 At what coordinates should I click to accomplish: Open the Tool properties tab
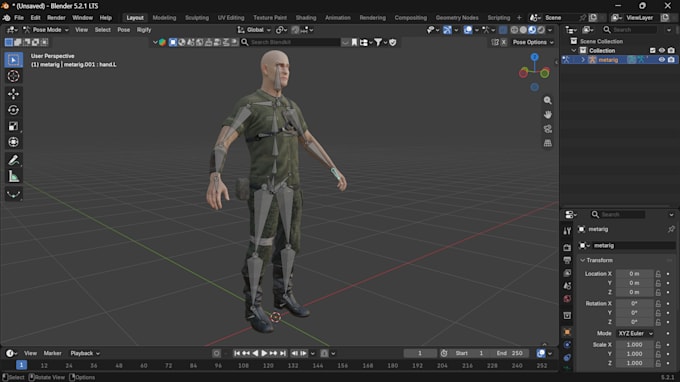click(x=567, y=231)
